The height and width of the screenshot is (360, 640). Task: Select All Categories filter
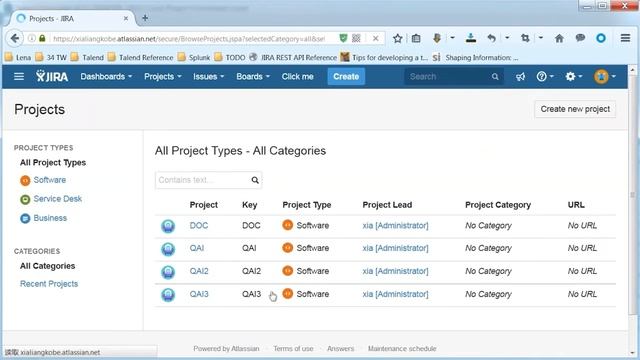point(48,266)
